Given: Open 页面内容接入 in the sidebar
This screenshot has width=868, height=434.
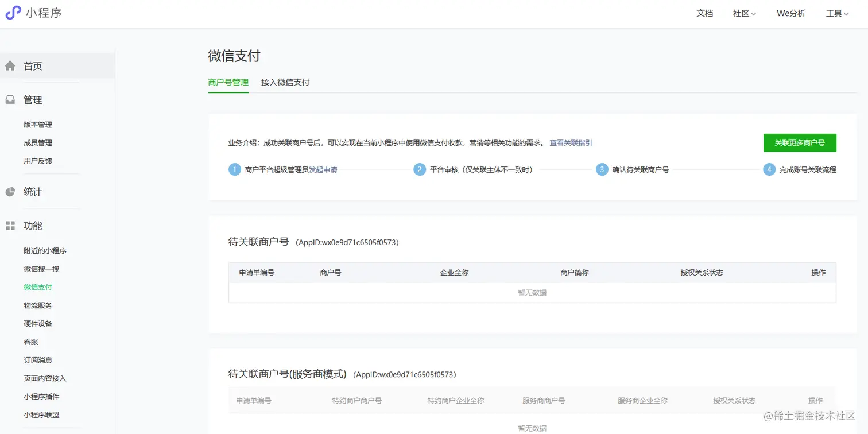Looking at the screenshot, I should click(x=45, y=378).
